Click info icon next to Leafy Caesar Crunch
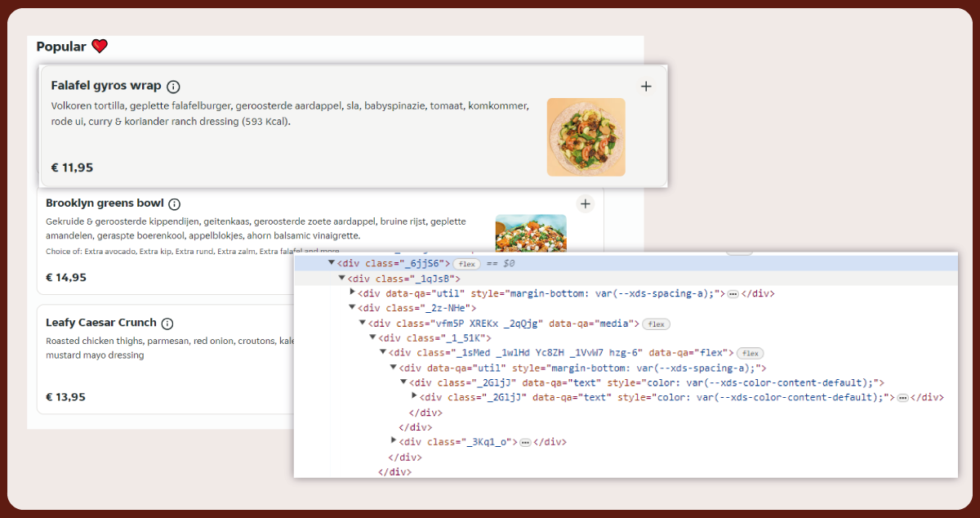The image size is (980, 518). 167,324
